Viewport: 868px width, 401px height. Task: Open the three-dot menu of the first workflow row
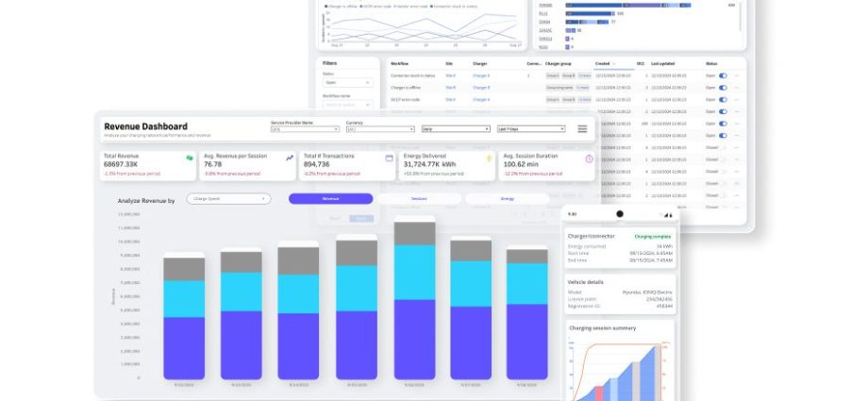click(x=736, y=75)
